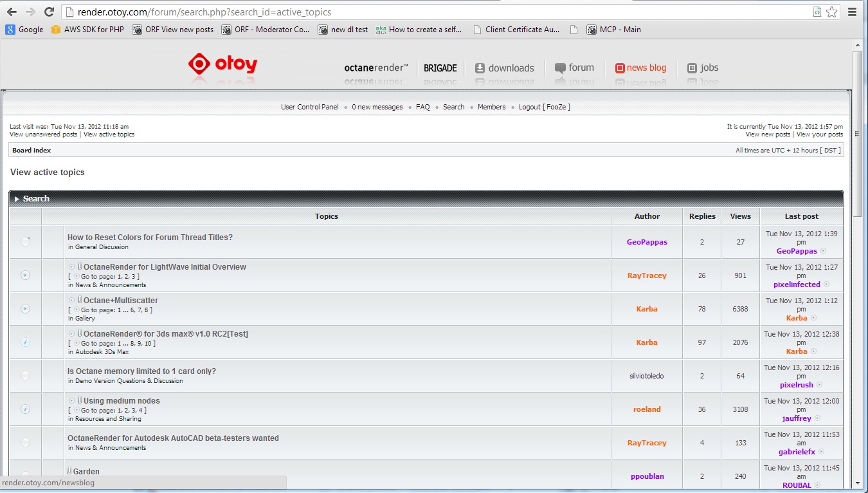Click the status icon for AutoCAD beta-testers topic
This screenshot has height=493, width=868.
pos(25,443)
